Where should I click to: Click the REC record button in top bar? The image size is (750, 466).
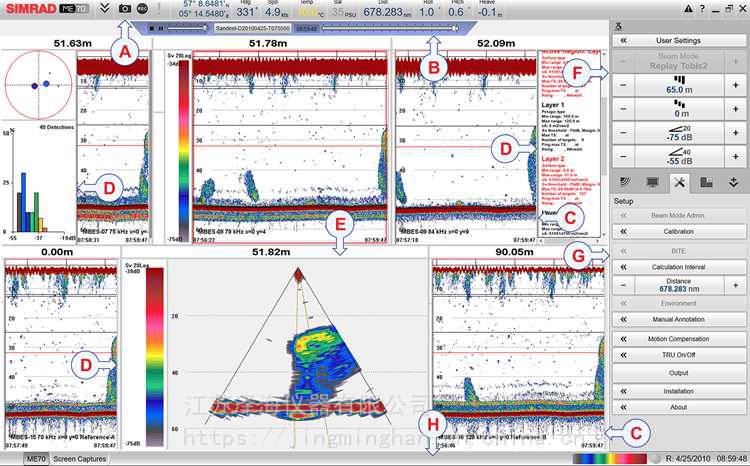coord(143,8)
